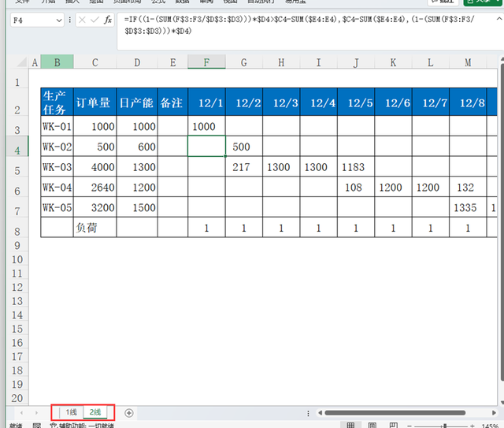This screenshot has width=504, height=428.
Task: Select WK-02 daily capacity cell 600
Action: pos(137,147)
